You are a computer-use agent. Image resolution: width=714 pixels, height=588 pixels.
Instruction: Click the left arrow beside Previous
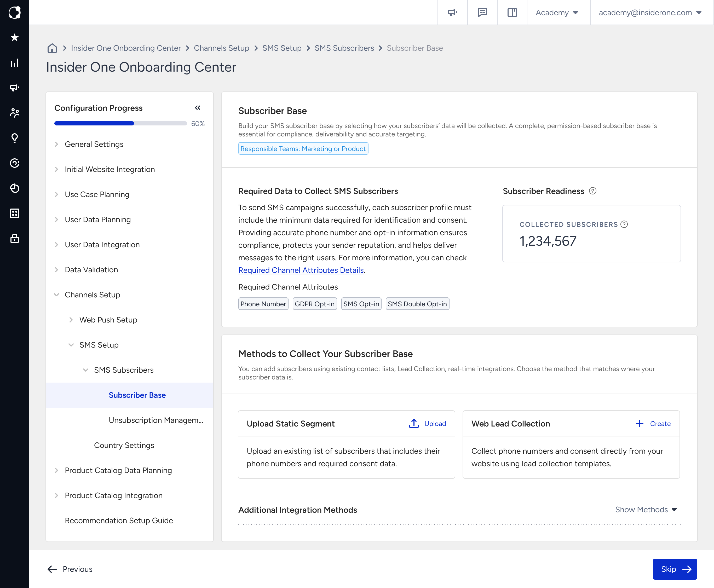click(x=52, y=569)
